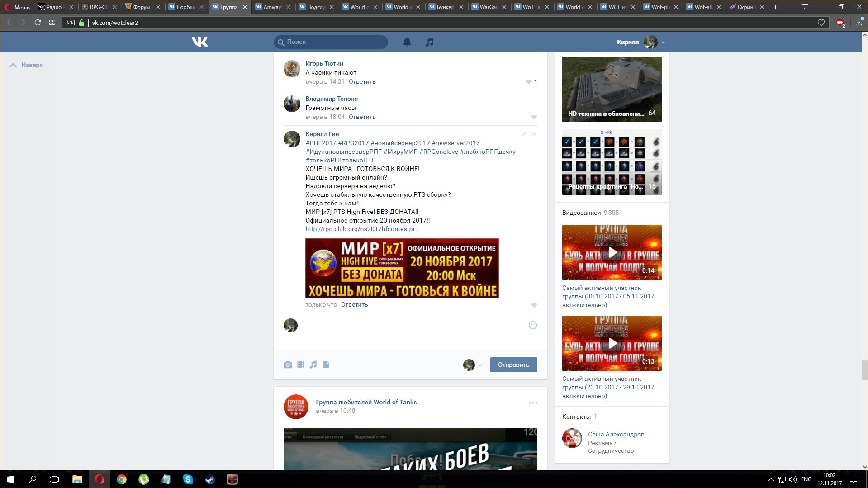This screenshot has height=488, width=868.
Task: Open post options three dots menu
Action: (x=533, y=403)
